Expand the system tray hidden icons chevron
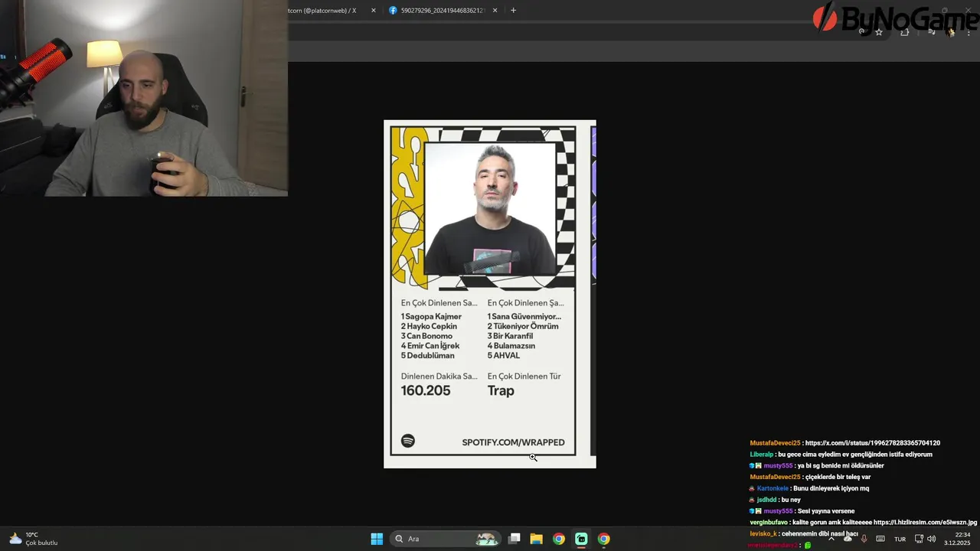 coord(831,539)
